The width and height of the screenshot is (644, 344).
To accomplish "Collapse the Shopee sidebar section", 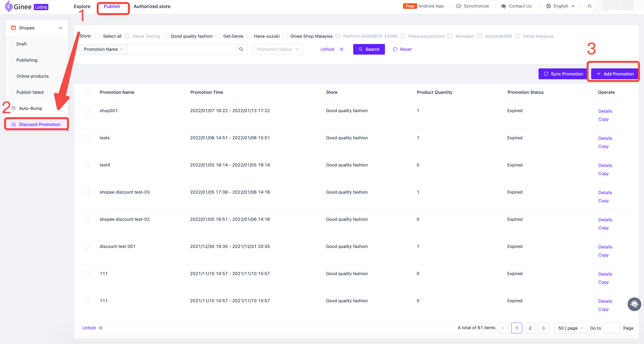I will pos(60,28).
